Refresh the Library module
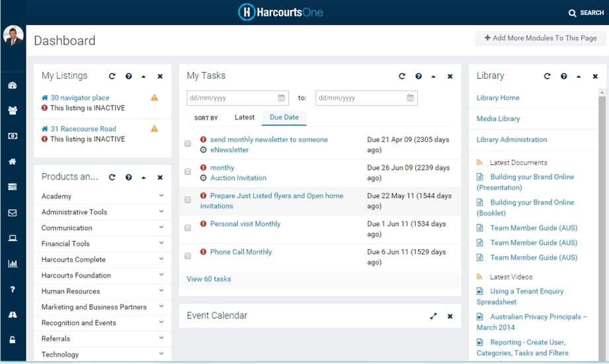 [547, 76]
